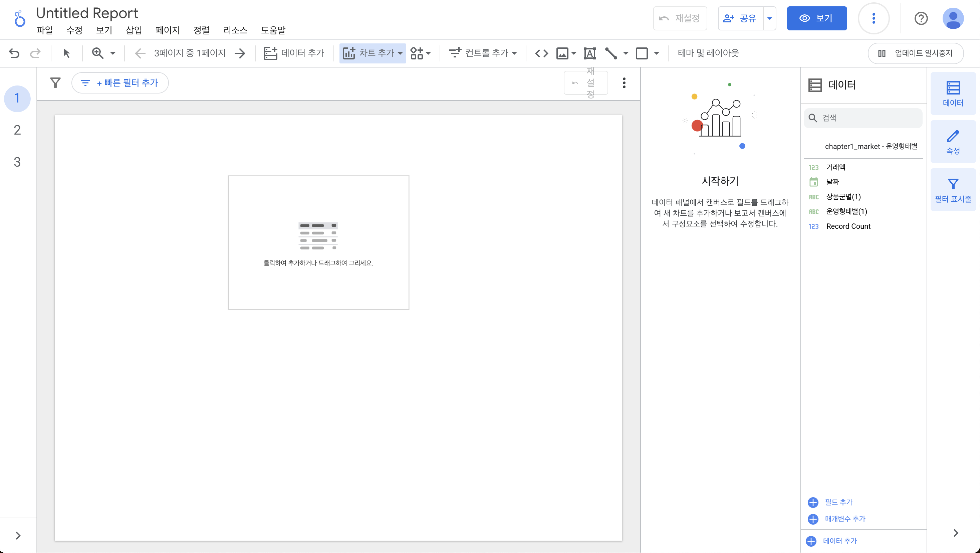Image resolution: width=980 pixels, height=553 pixels.
Task: Click the undo arrow icon in toolbar
Action: (x=14, y=53)
